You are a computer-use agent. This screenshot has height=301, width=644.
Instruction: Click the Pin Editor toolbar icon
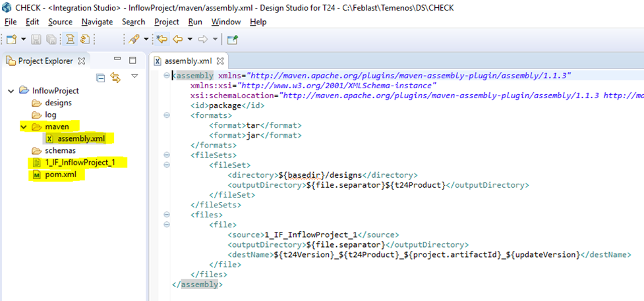(x=232, y=40)
